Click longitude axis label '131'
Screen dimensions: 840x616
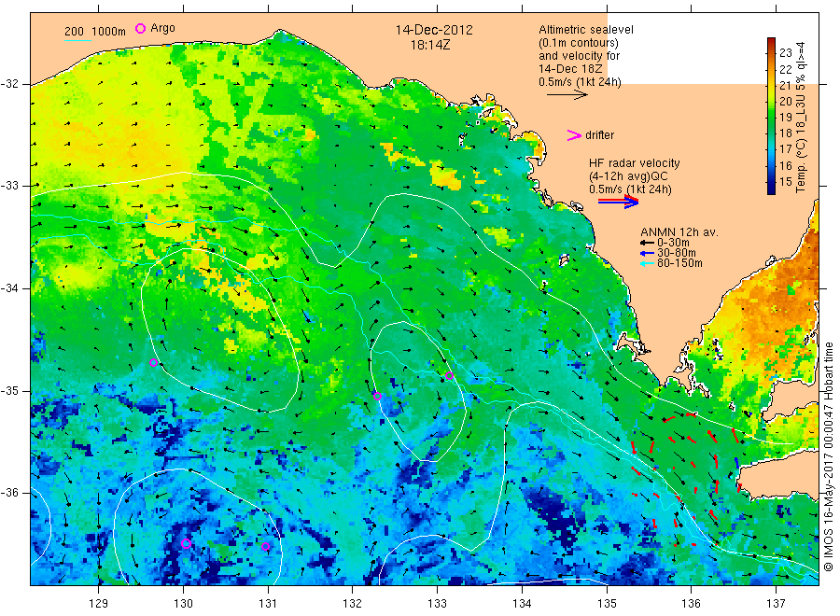click(268, 603)
